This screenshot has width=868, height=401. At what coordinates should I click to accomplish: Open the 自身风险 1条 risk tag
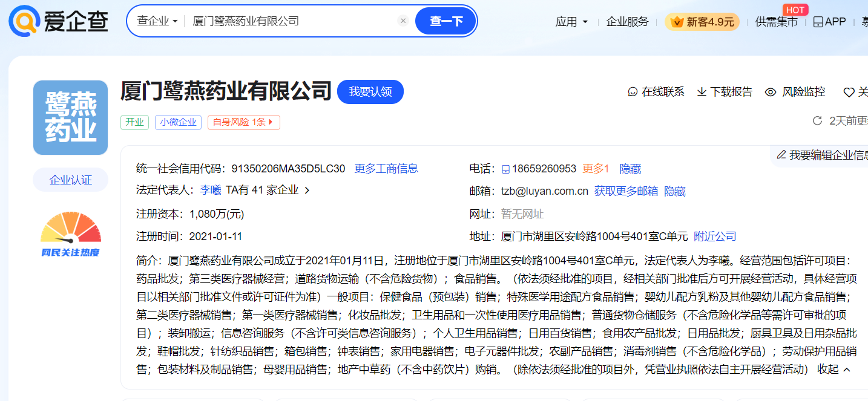(243, 122)
